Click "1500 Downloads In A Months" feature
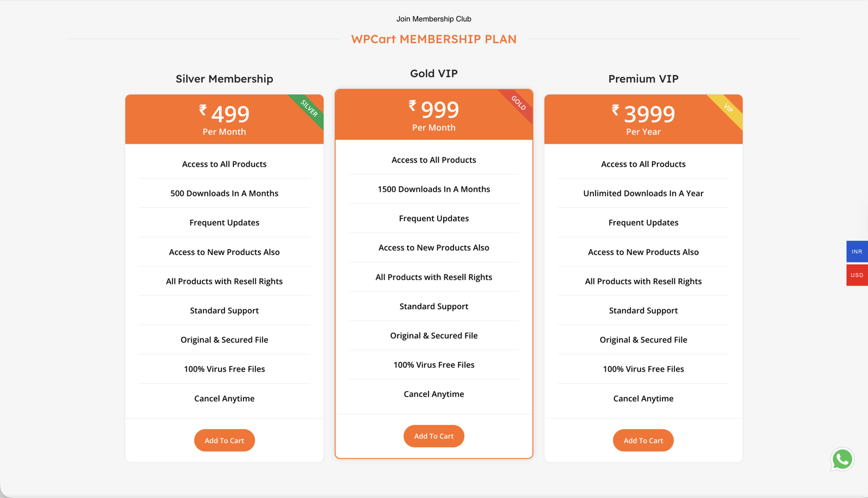Image resolution: width=868 pixels, height=498 pixels. [433, 189]
